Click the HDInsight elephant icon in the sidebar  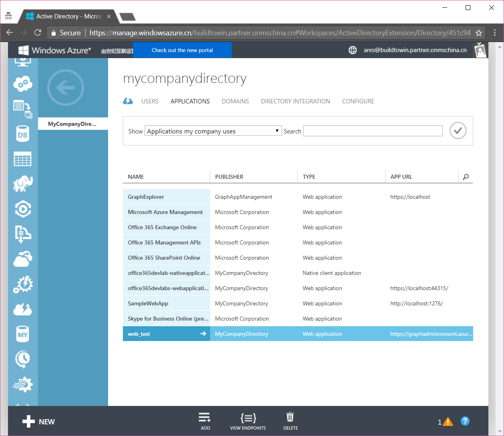click(x=23, y=184)
